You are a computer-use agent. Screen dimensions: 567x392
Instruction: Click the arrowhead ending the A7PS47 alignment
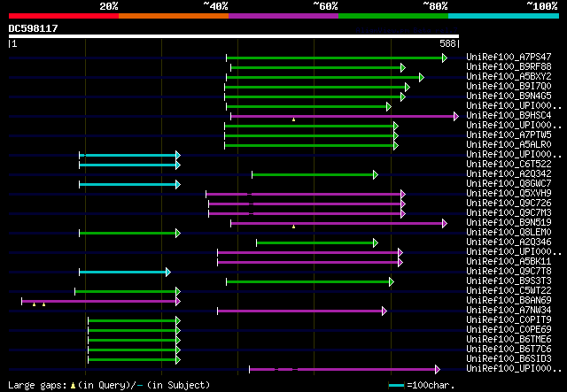[445, 58]
